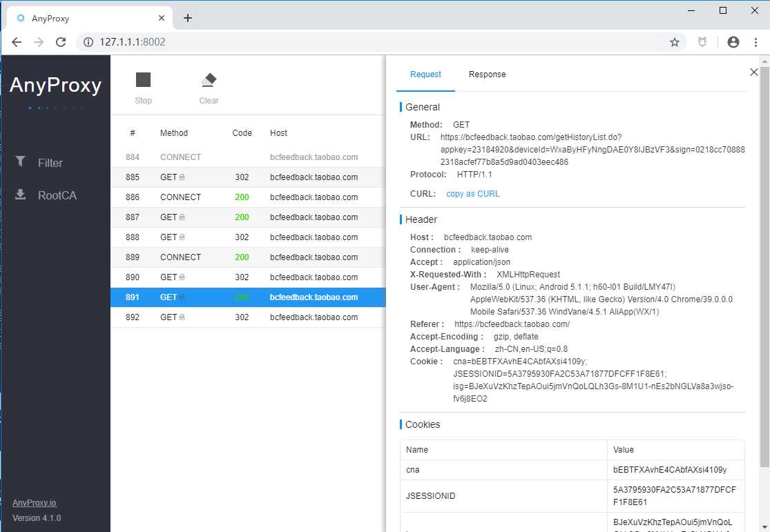This screenshot has height=532, width=770.
Task: Select request row 886 CONNECT
Action: [x=248, y=197]
